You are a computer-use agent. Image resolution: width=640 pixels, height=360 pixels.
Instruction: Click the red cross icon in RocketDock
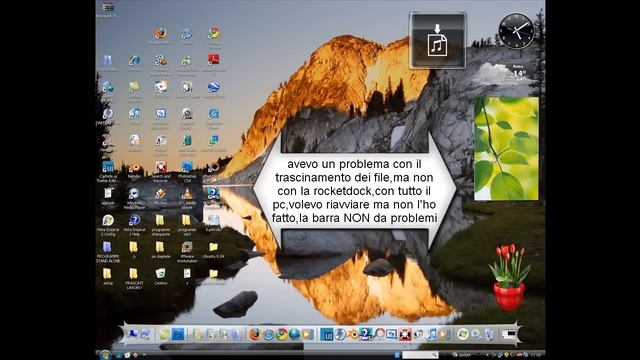point(405,335)
